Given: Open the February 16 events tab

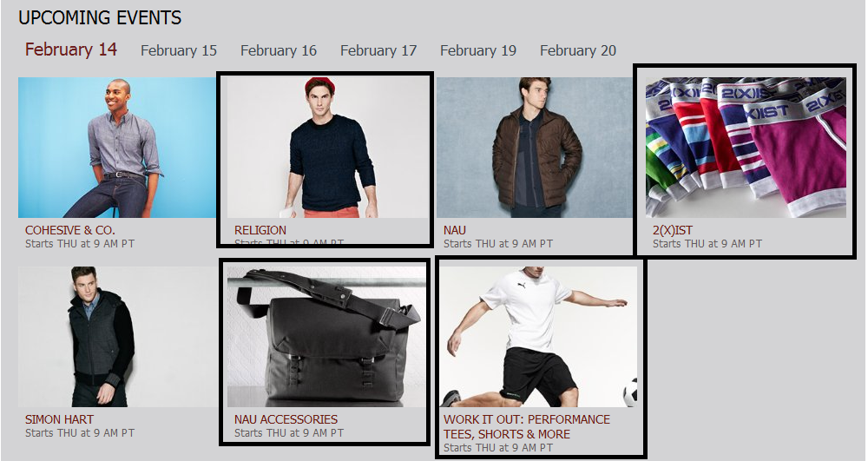Looking at the screenshot, I should click(279, 50).
